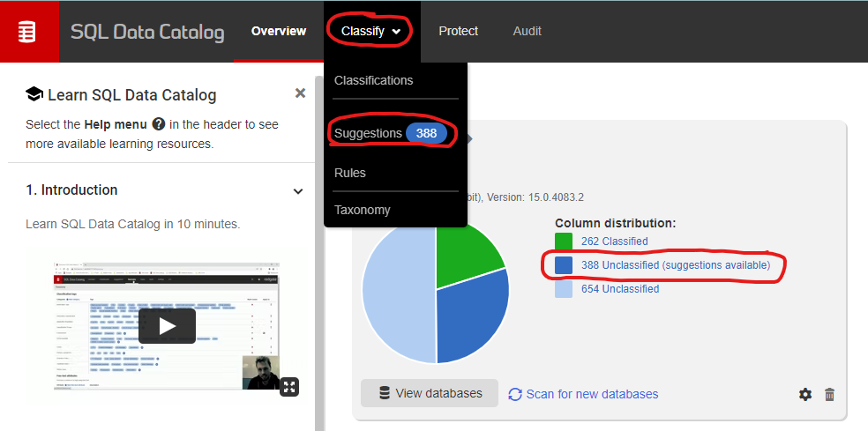Go to the Protect tab
The width and height of the screenshot is (868, 431).
(x=458, y=31)
